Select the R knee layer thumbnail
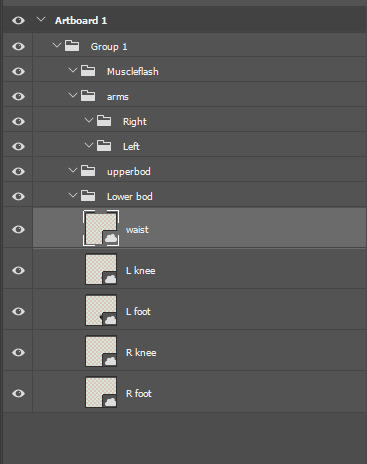The image size is (367, 464). [x=101, y=351]
